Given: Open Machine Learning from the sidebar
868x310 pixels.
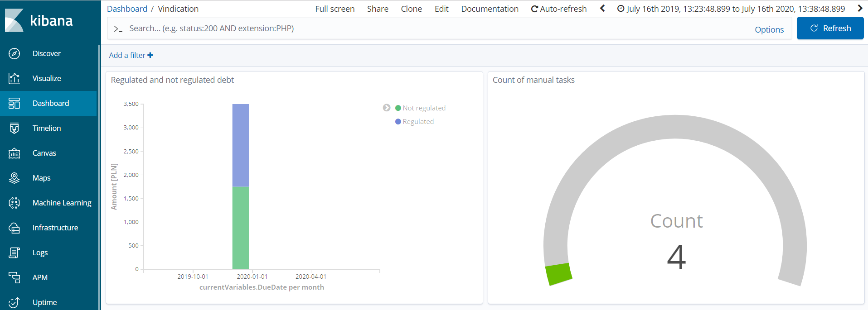Looking at the screenshot, I should [x=62, y=203].
